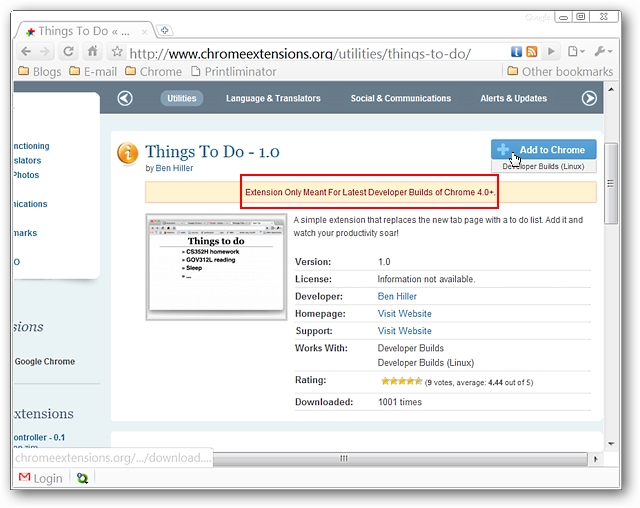
Task: Click the browser forward arrow
Action: click(44, 51)
